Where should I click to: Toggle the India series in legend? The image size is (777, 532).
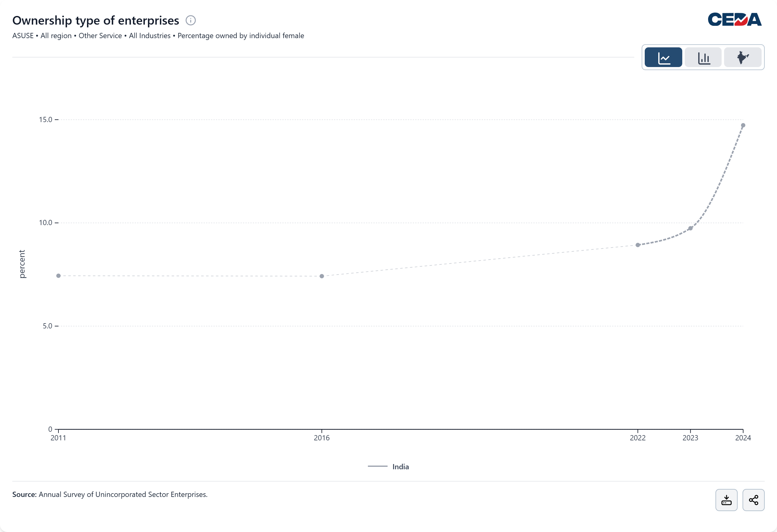[400, 466]
